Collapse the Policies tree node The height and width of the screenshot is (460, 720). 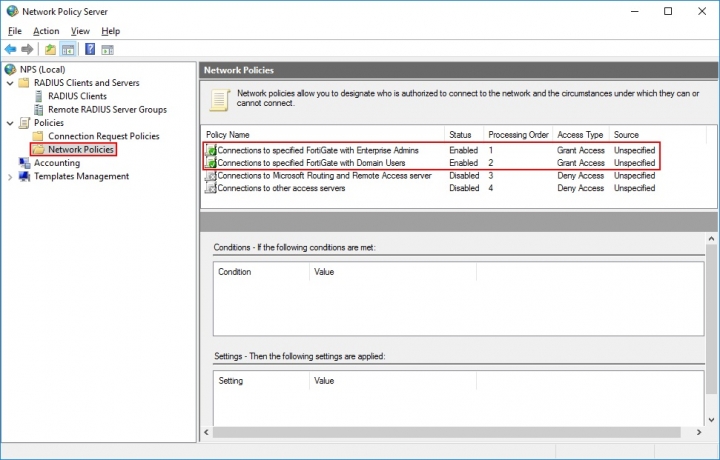coord(10,123)
